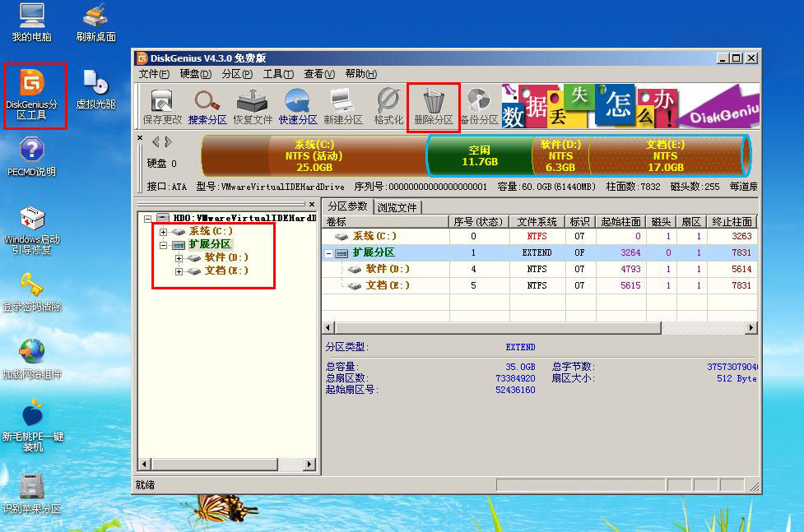The width and height of the screenshot is (804, 532).
Task: Open the 硬盘(D) menu
Action: 195,74
